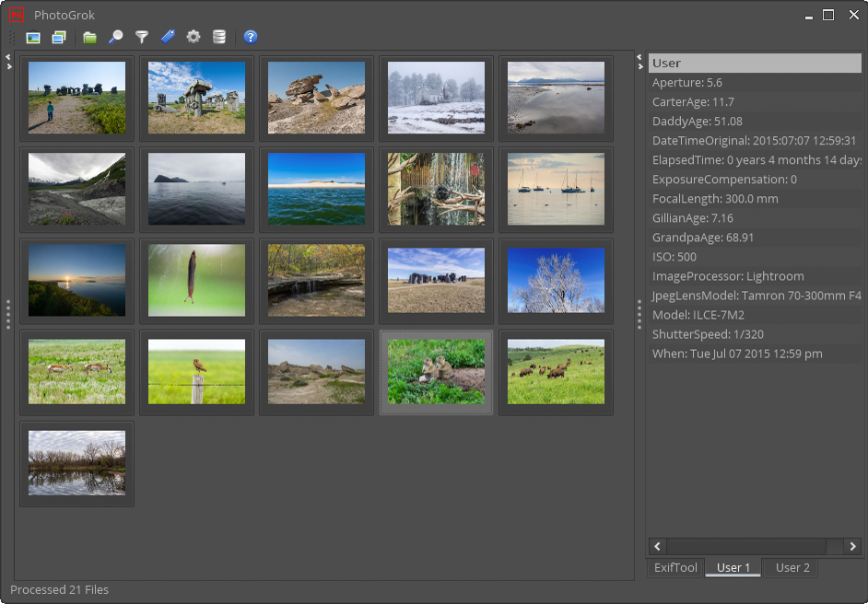Image resolution: width=868 pixels, height=604 pixels.
Task: Switch to the ExifTool tab
Action: tap(675, 567)
